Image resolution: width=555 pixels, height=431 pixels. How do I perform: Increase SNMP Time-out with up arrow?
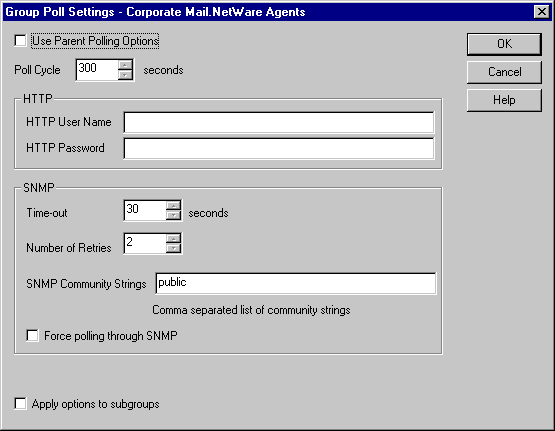tap(173, 206)
